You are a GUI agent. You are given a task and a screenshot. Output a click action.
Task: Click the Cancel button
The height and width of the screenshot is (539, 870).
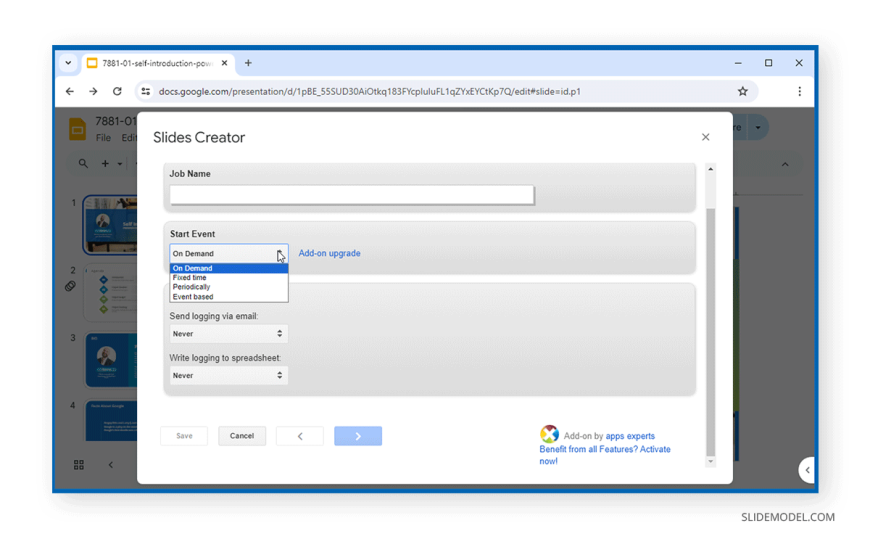[242, 436]
